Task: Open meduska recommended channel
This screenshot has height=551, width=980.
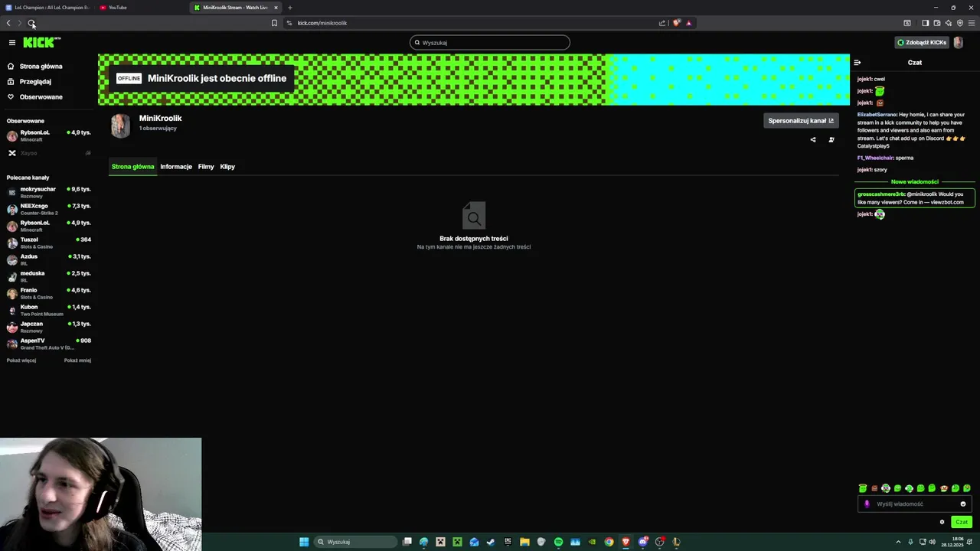Action: coord(49,276)
